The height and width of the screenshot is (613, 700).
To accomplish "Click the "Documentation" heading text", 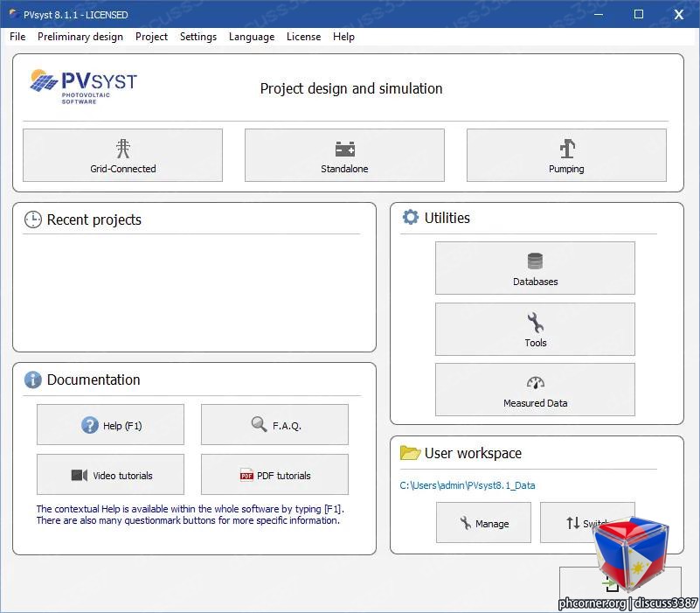I will 94,380.
